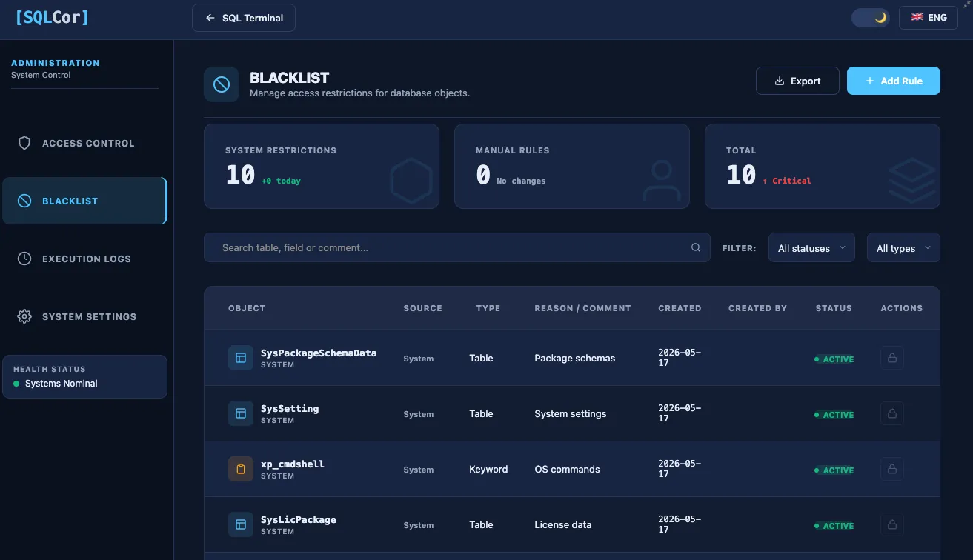Viewport: 973px width, 560px height.
Task: Click the Blacklist prohibited icon in sidebar
Action: click(24, 201)
